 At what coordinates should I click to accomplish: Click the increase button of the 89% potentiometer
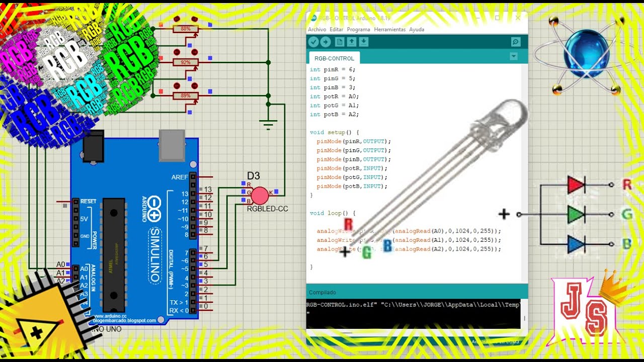tap(195, 85)
